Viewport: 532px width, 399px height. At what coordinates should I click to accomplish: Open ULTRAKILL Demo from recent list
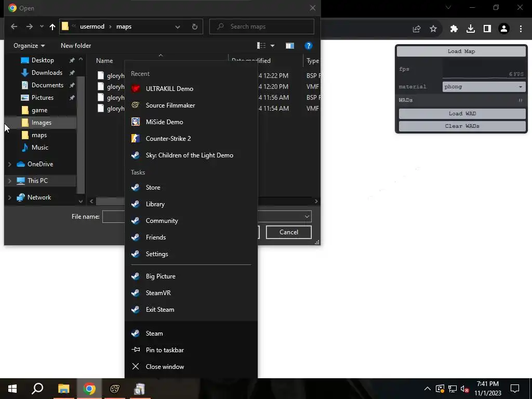[x=191, y=88]
